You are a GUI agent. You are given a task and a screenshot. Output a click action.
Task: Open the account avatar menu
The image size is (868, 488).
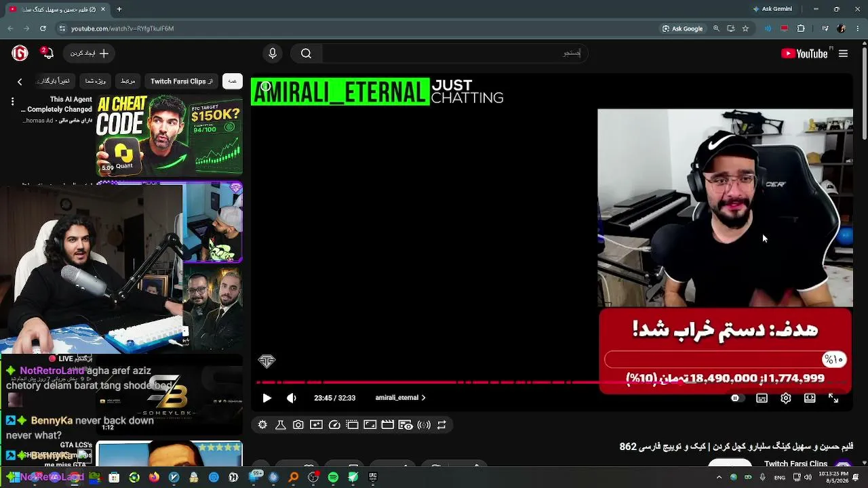pos(20,53)
